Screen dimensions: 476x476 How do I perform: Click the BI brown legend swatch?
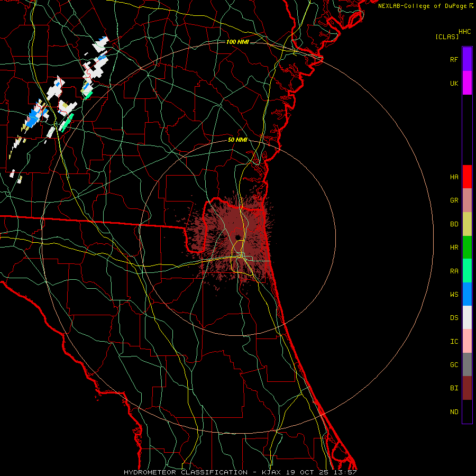click(467, 388)
